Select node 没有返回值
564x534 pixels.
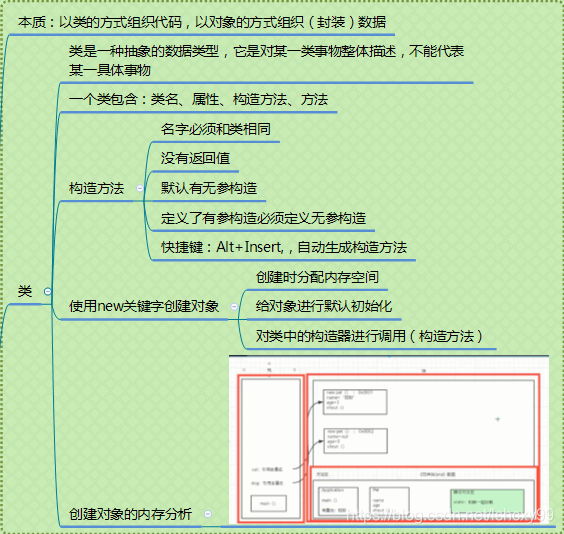tap(195, 158)
